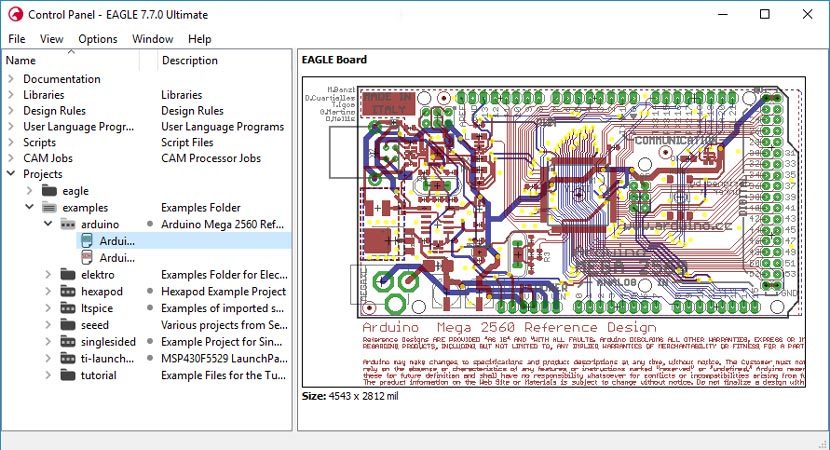Click the 'EAGLE Board' preview heading
830x450 pixels.
(x=334, y=60)
